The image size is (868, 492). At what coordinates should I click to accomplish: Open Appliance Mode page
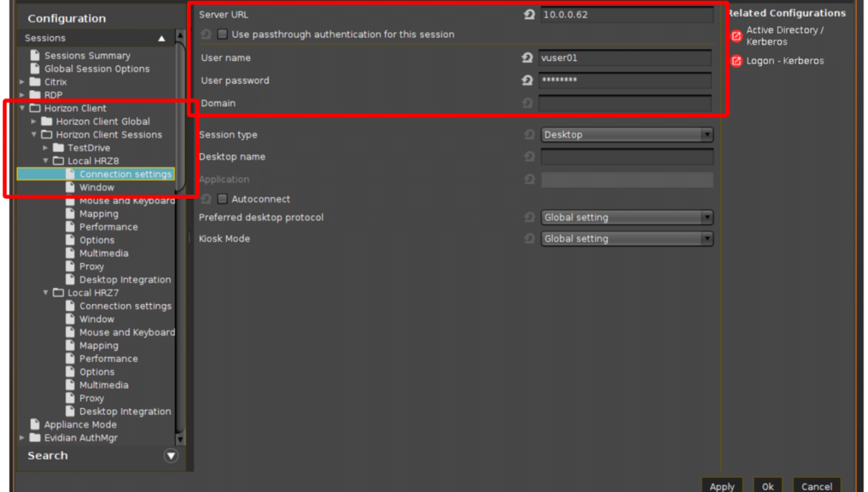point(80,424)
